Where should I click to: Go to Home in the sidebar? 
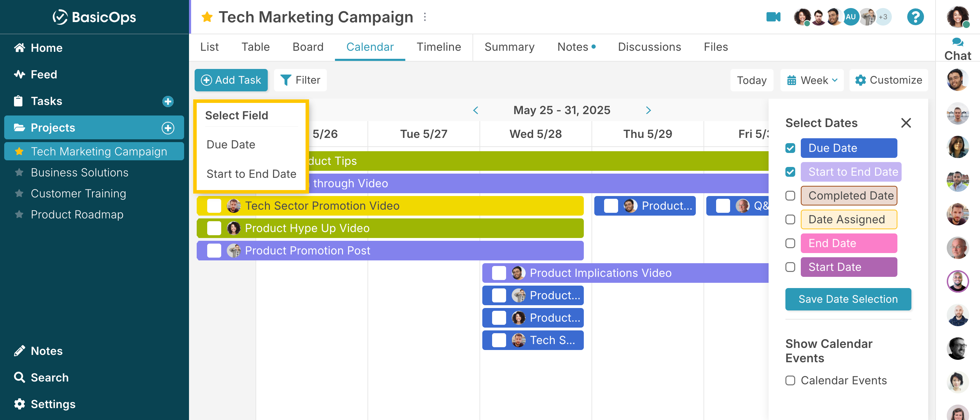click(38, 48)
